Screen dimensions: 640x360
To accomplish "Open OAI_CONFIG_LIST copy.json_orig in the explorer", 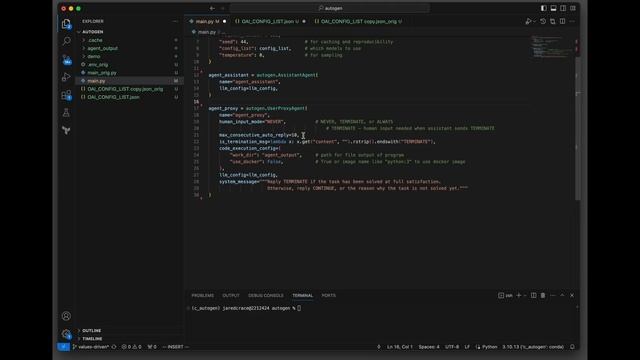I will (x=125, y=89).
